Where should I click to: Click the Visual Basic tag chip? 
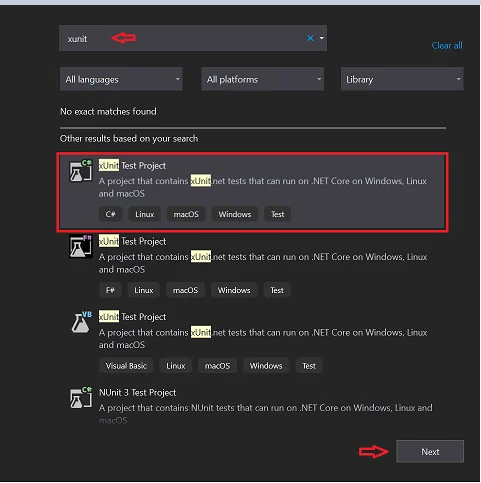[x=126, y=366]
